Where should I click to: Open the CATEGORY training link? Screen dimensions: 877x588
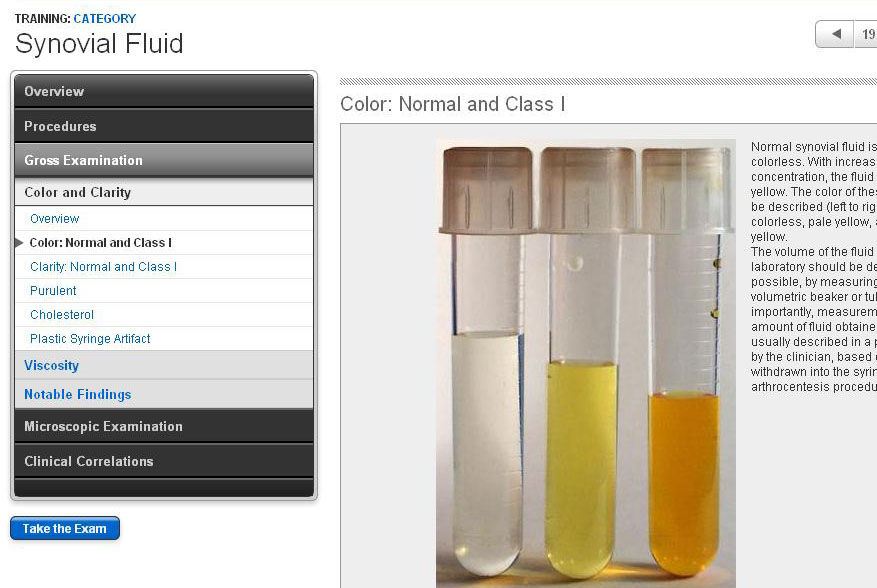[104, 19]
